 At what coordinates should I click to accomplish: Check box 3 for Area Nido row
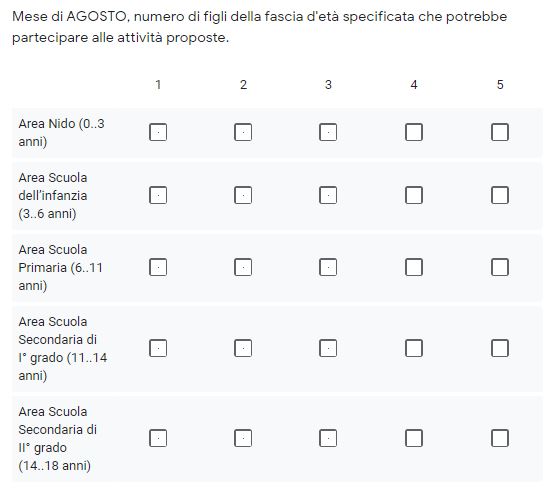tap(328, 132)
